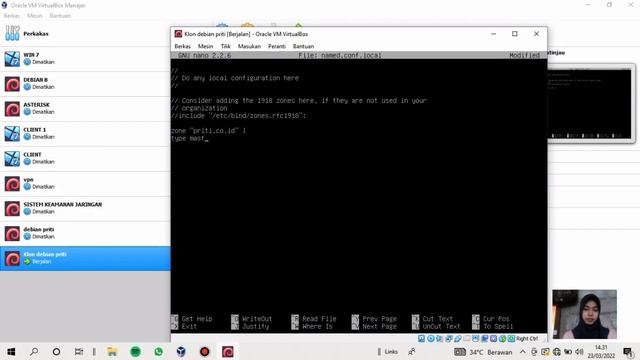Open Bantuan menu in the VM window
The image size is (640, 360).
(x=303, y=46)
